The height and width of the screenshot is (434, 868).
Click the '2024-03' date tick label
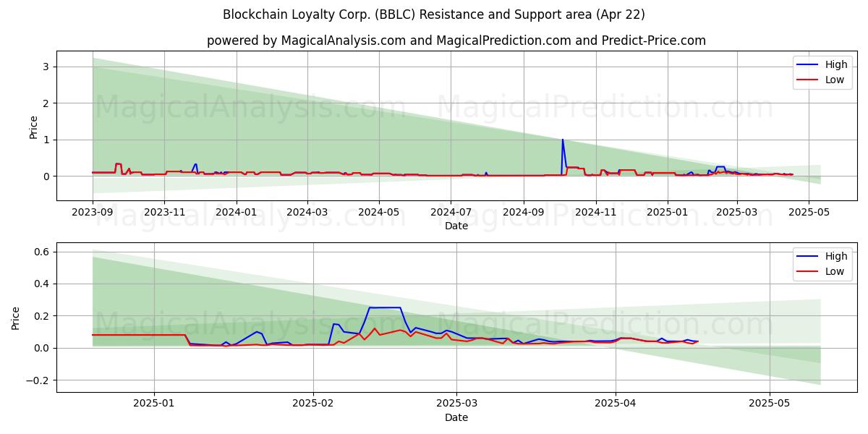pos(307,213)
